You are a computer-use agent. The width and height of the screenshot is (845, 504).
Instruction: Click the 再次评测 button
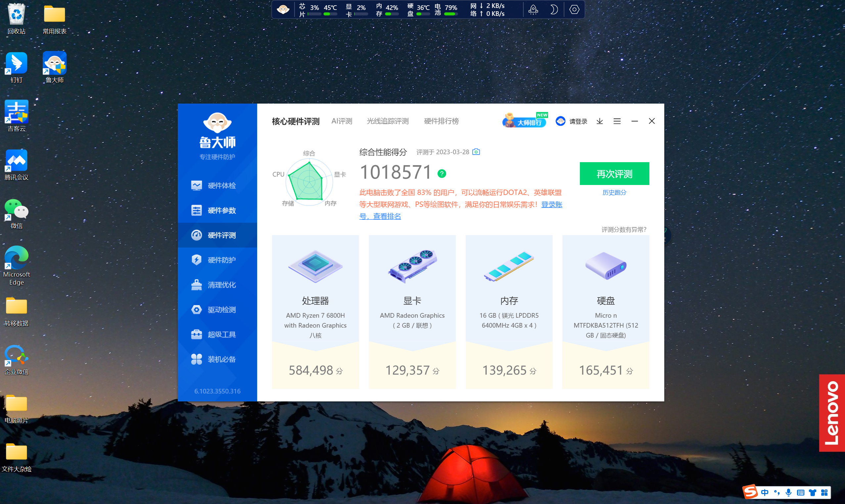(614, 173)
